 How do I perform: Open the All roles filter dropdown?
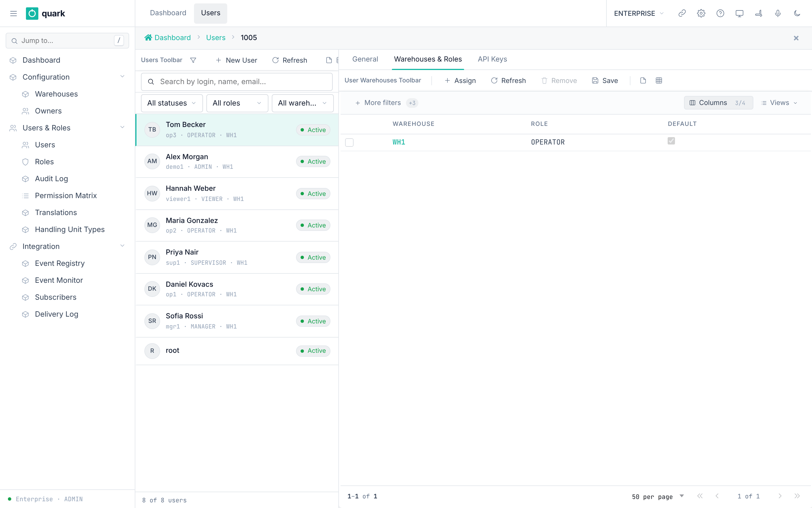pyautogui.click(x=237, y=103)
